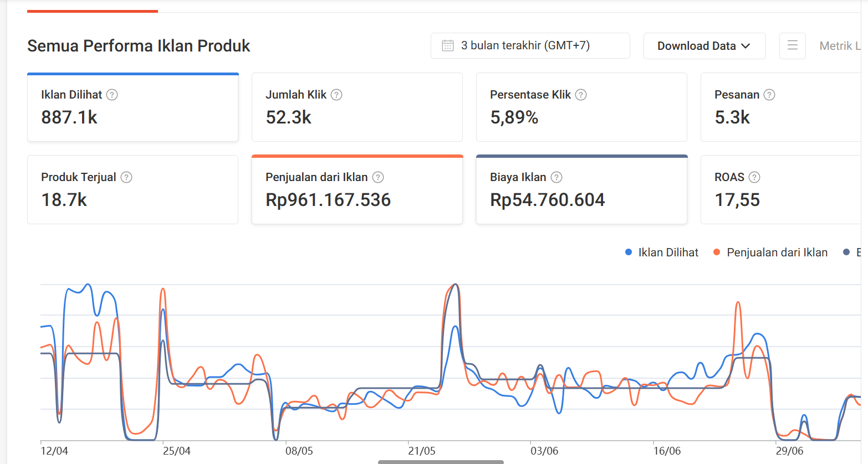
Task: Click the 52.3k clicks value
Action: [289, 117]
